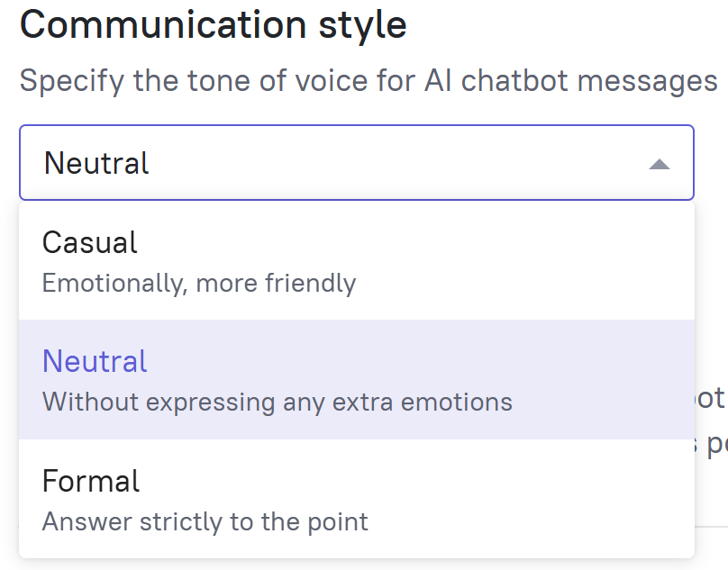Image resolution: width=728 pixels, height=570 pixels.
Task: Click the purple Neutral label in the list
Action: (x=94, y=361)
